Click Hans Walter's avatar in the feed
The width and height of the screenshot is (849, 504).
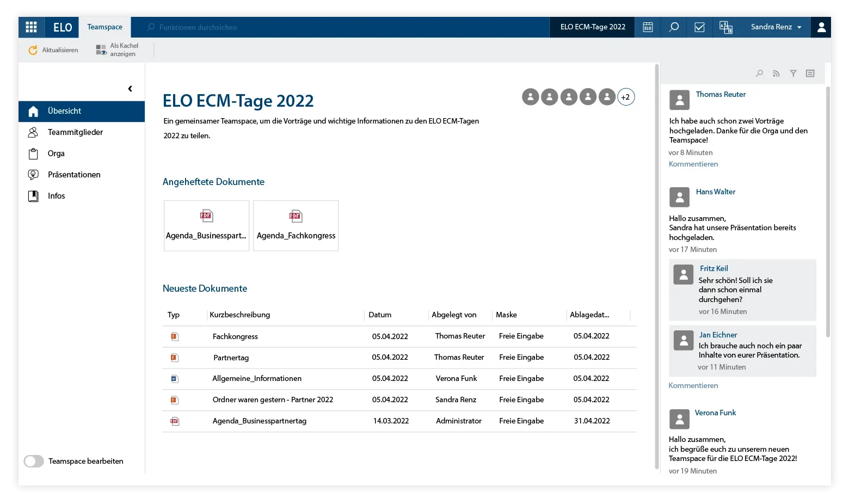click(x=679, y=198)
